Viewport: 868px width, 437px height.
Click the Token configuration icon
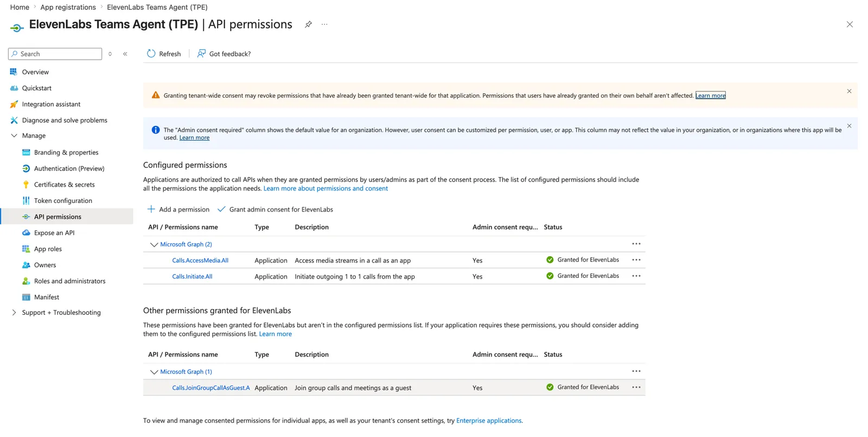point(26,200)
